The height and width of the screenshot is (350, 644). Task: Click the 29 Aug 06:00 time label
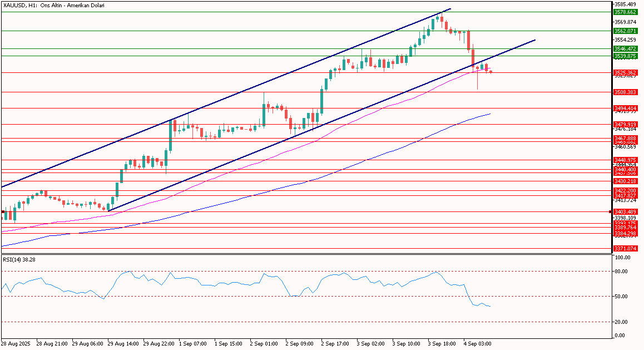click(87, 343)
